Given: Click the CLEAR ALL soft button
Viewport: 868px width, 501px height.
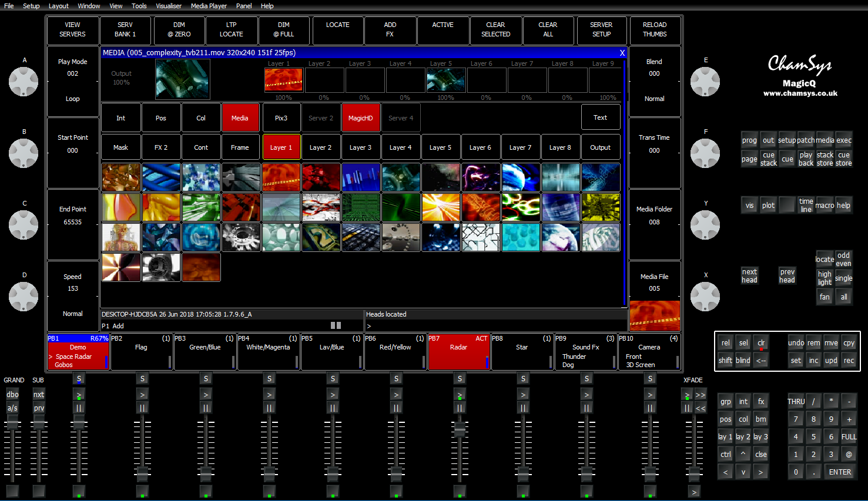Looking at the screenshot, I should click(548, 30).
